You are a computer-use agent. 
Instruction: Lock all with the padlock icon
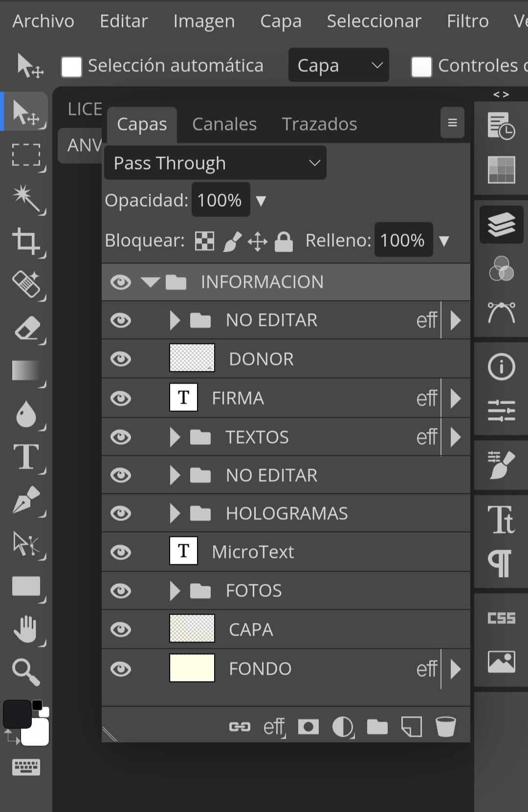(x=284, y=241)
